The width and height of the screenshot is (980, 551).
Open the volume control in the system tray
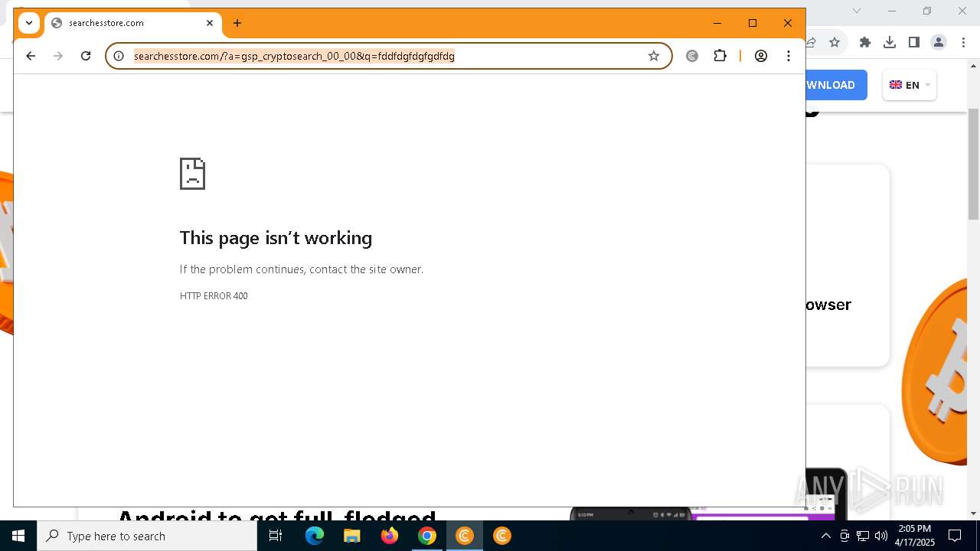click(x=881, y=536)
